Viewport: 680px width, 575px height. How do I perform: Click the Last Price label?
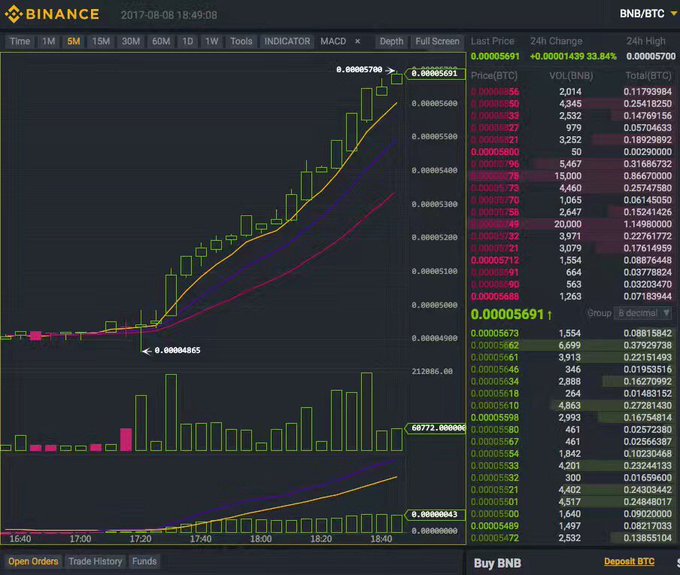click(x=492, y=41)
